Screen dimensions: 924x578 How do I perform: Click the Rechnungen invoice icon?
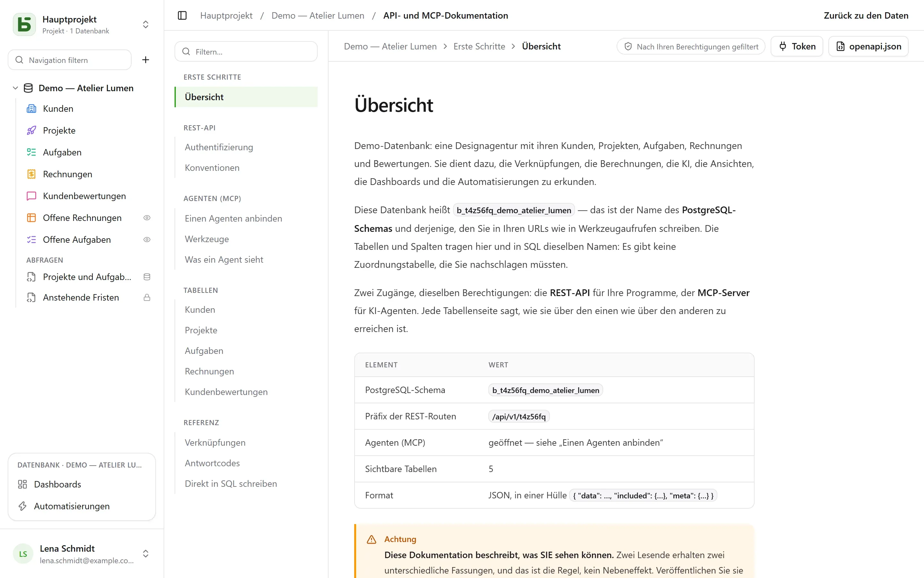pos(31,174)
